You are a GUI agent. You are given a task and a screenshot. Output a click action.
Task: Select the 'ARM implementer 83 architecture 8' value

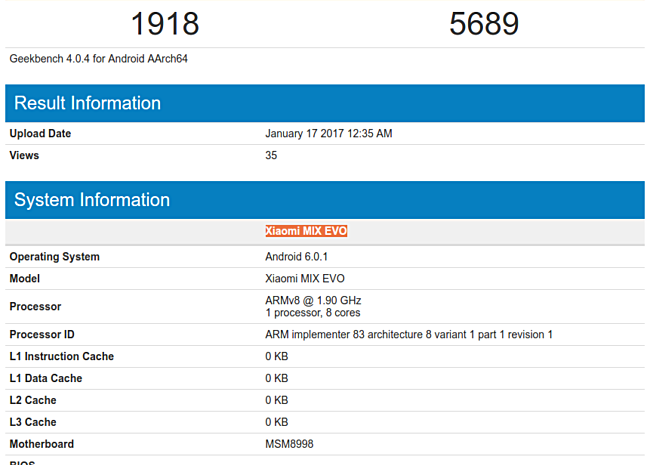(x=409, y=334)
